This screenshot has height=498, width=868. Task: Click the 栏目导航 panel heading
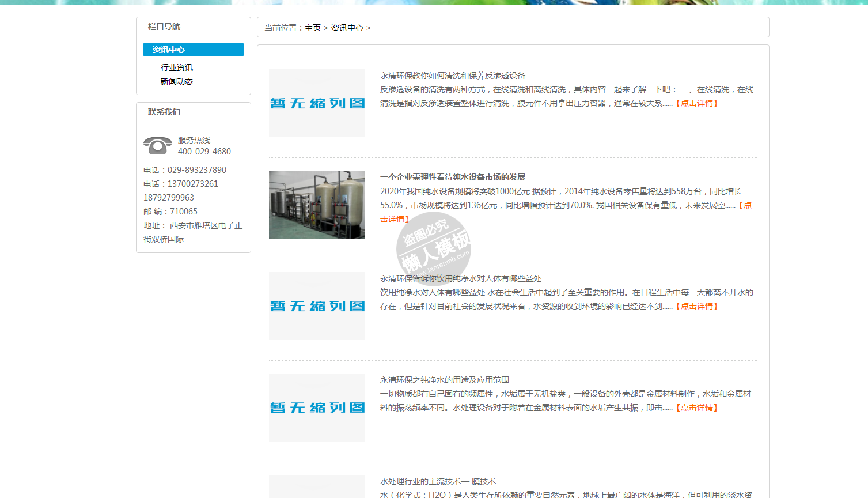click(x=164, y=27)
